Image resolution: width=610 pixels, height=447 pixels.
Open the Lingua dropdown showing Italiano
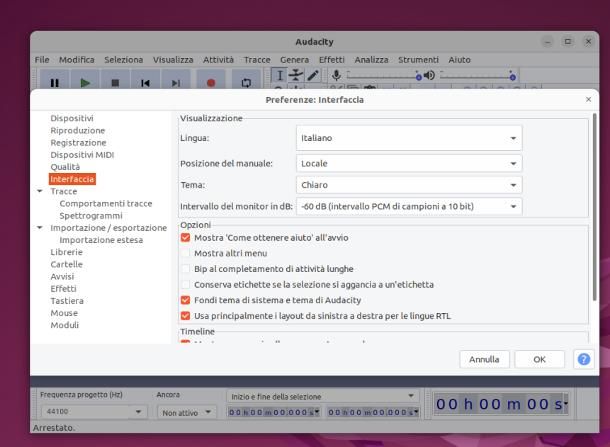409,138
